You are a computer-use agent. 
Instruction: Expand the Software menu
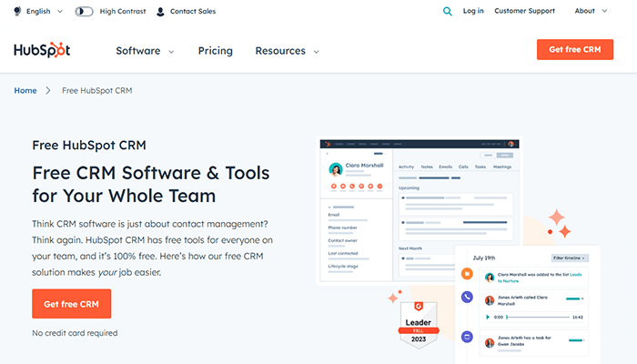click(144, 51)
